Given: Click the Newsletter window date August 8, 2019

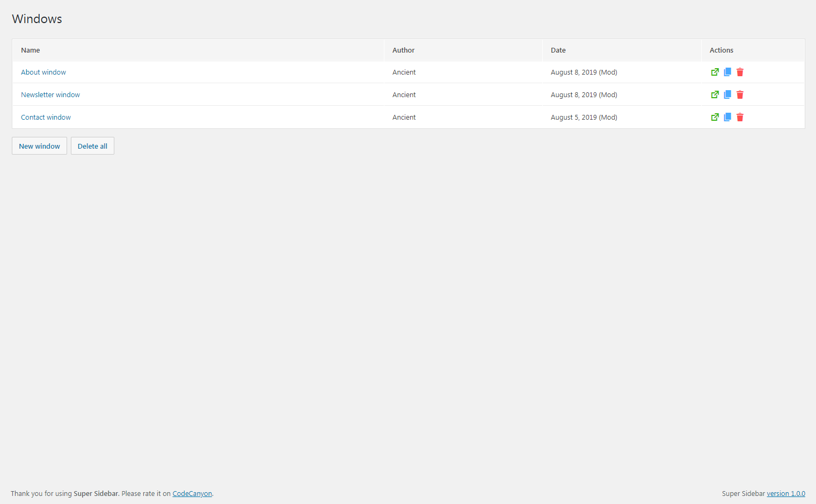Looking at the screenshot, I should point(584,95).
